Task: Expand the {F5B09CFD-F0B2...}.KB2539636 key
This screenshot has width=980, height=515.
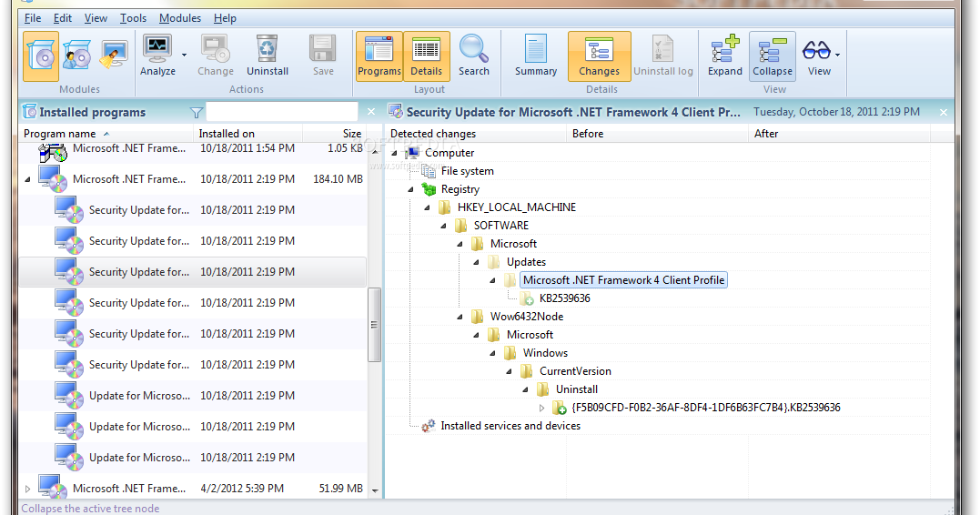Action: coord(542,409)
